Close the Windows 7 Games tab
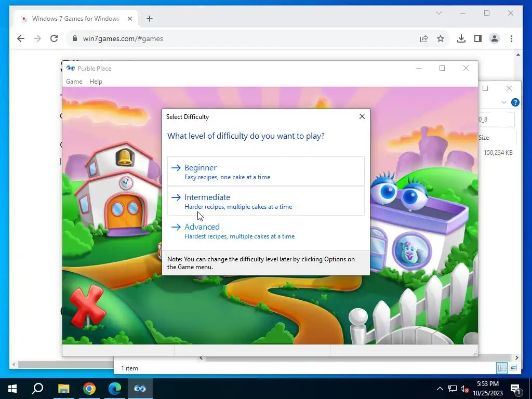 pyautogui.click(x=129, y=19)
